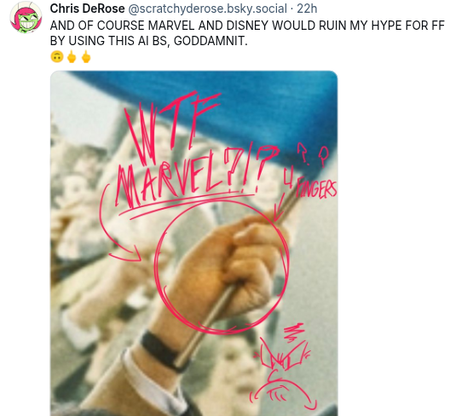Click the second middle finger emoji
Screen dimensions: 450x416
tap(86, 57)
